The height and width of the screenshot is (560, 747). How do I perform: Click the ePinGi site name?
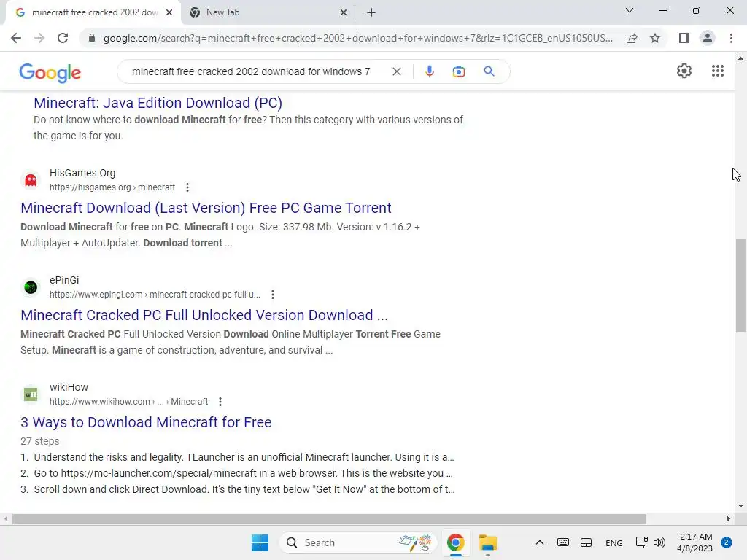coord(64,280)
